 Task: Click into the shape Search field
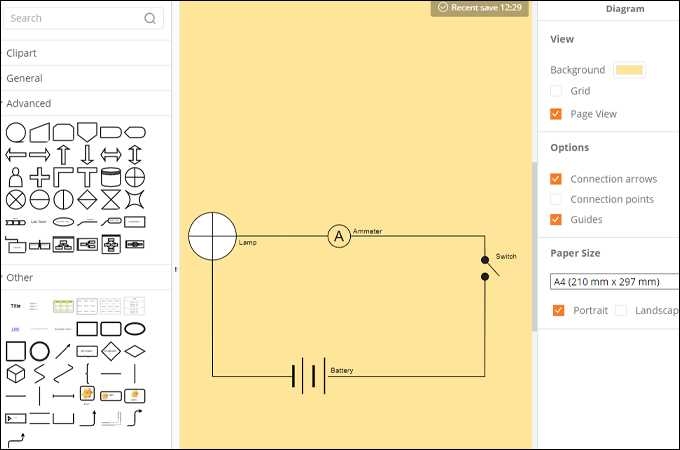pos(70,18)
